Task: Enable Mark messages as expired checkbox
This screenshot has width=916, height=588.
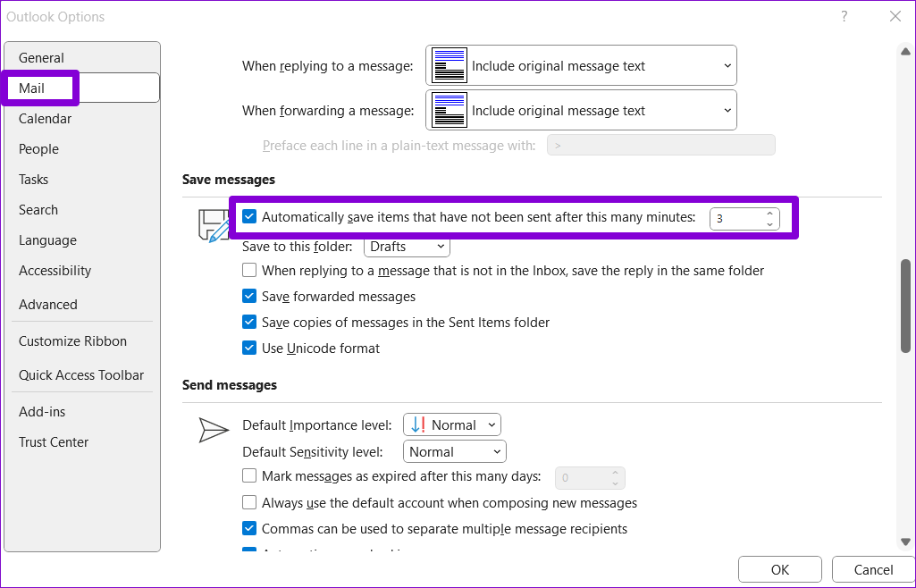Action: (x=249, y=476)
